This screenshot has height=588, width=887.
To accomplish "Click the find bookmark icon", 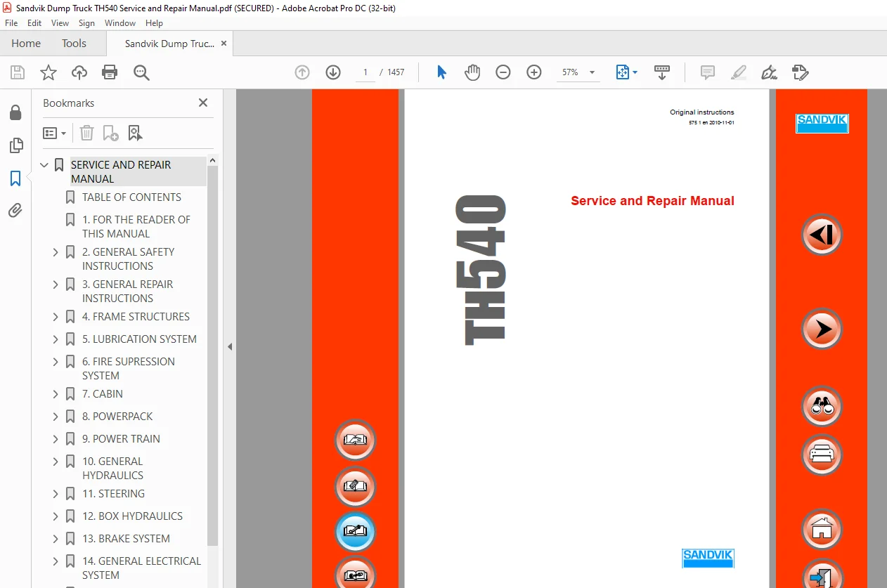I will [135, 133].
